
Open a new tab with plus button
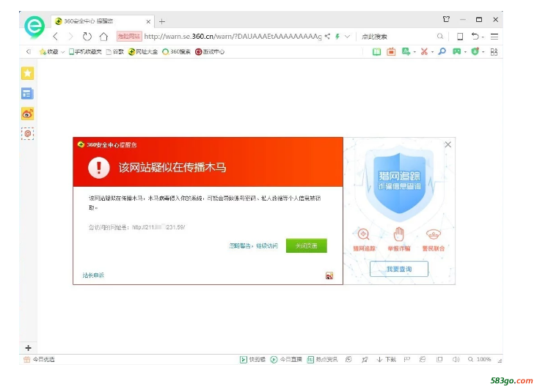162,21
